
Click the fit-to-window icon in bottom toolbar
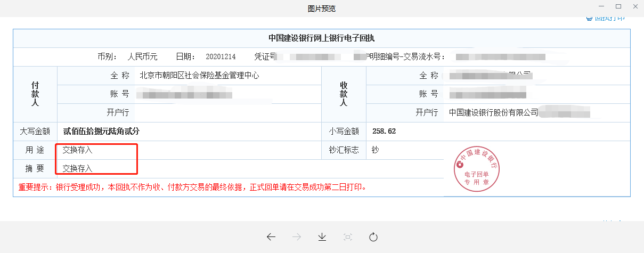click(348, 237)
